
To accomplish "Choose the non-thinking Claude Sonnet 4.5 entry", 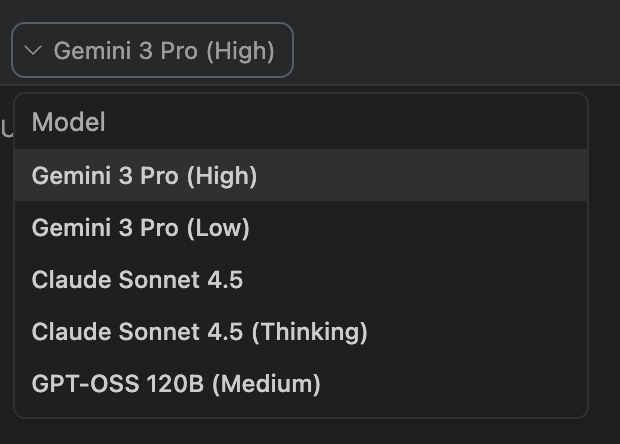I will click(138, 280).
